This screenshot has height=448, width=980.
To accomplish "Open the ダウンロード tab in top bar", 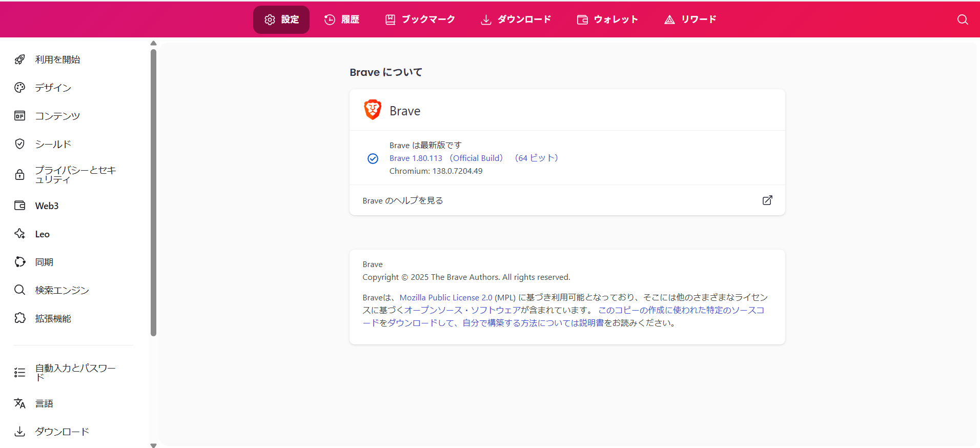I will (516, 19).
